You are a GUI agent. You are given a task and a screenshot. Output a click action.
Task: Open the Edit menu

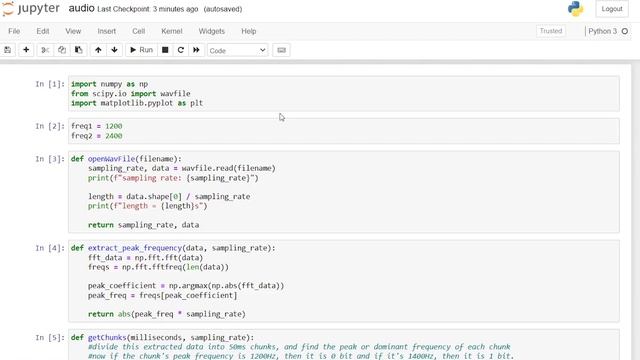tap(42, 31)
